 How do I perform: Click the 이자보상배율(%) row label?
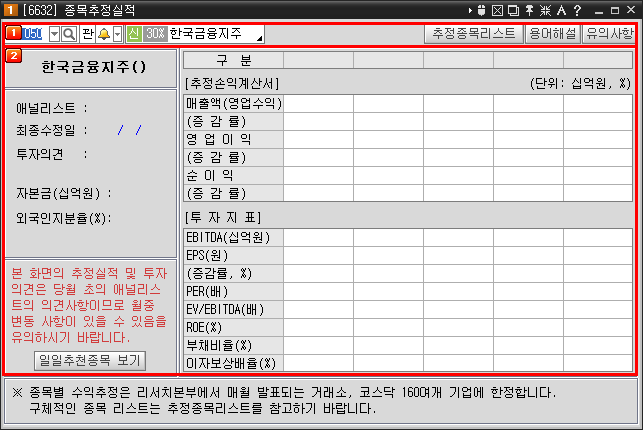click(x=233, y=363)
